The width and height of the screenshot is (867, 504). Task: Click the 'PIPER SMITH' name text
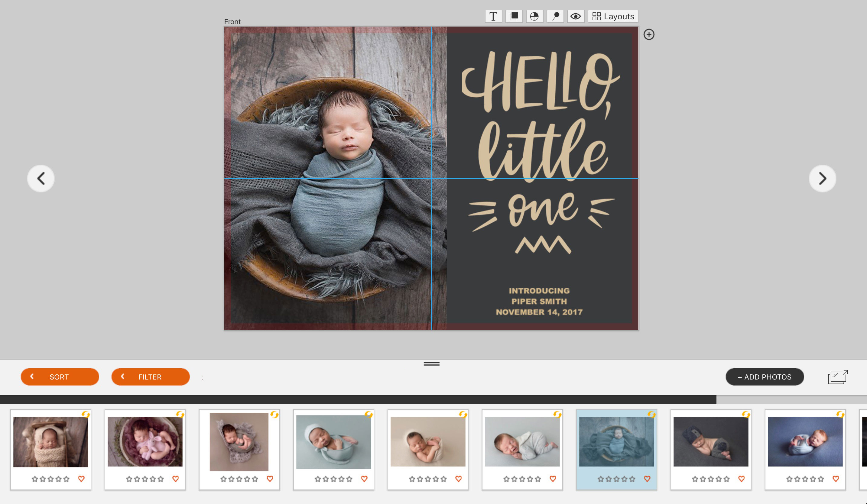pos(539,301)
